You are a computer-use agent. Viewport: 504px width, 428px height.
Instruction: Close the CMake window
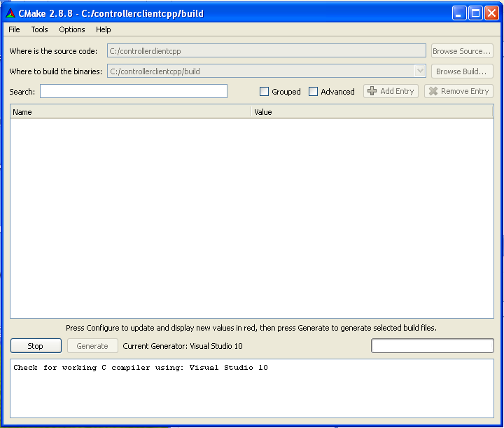point(492,13)
